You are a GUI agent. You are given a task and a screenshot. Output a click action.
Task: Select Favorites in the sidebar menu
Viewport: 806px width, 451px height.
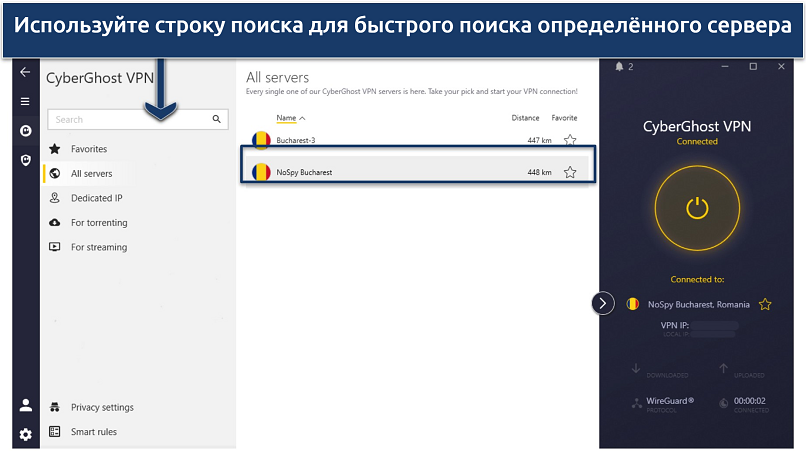[x=89, y=149]
